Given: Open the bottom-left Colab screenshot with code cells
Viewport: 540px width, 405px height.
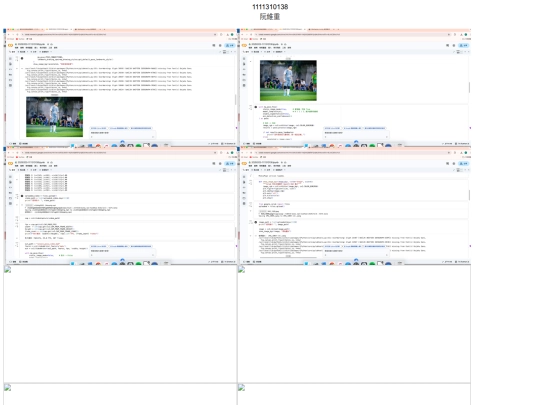Looking at the screenshot, I should coord(120,206).
